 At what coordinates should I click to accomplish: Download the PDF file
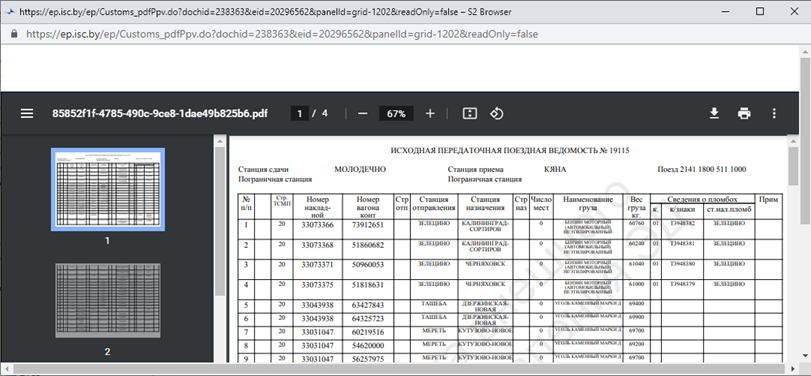tap(714, 114)
